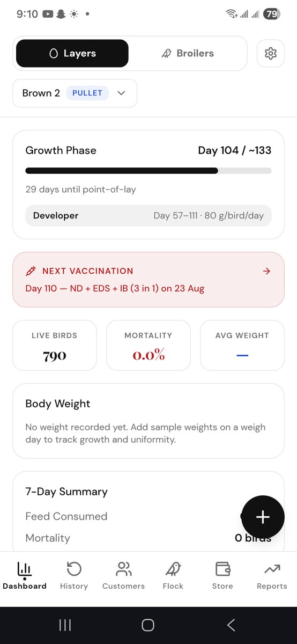Tap the Avg Weight card
Viewport: 297px width, 644px height.
(242, 345)
